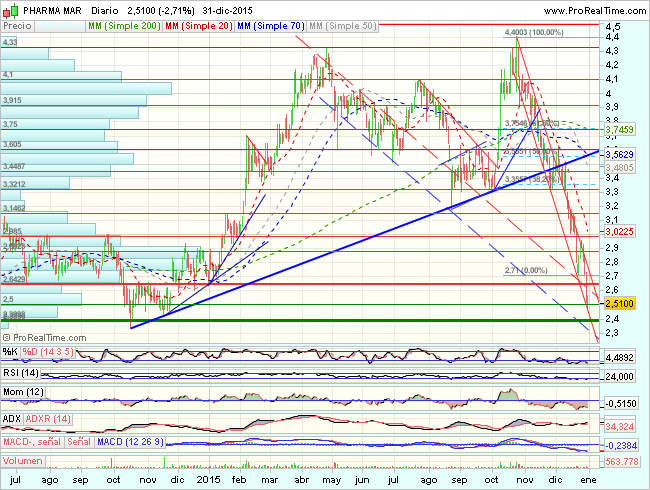Select the 2,71 (0,00%) Fibonacci label

pos(526,270)
